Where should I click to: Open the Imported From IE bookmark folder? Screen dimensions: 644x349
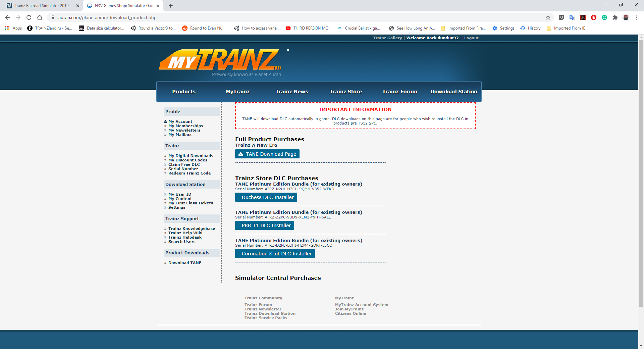click(566, 28)
